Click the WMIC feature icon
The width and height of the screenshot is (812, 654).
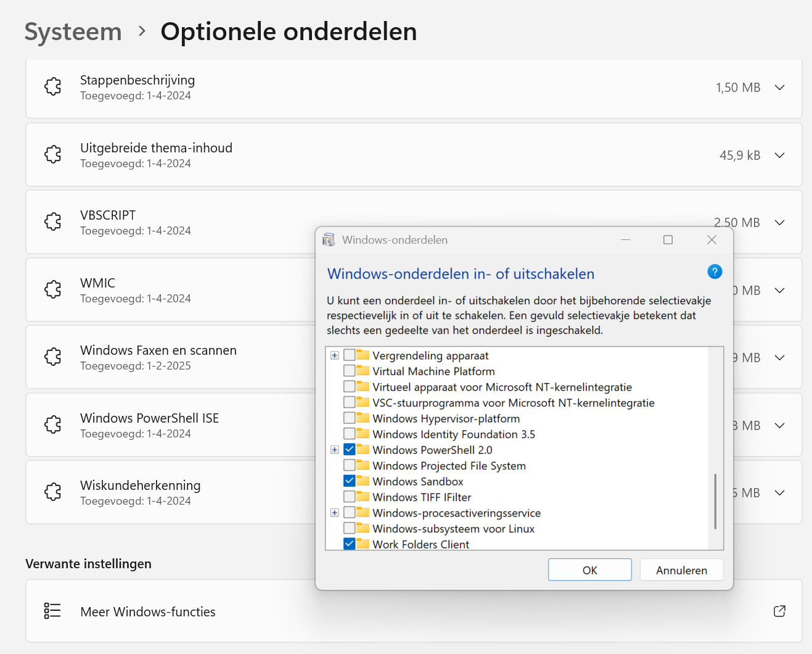click(53, 289)
